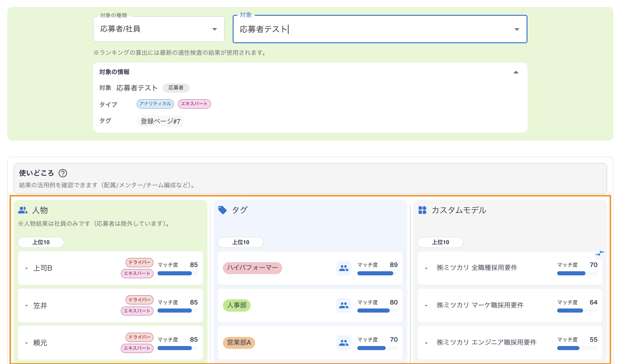
Task: Click 上位10 chip under カスタムモデル
Action: [440, 242]
